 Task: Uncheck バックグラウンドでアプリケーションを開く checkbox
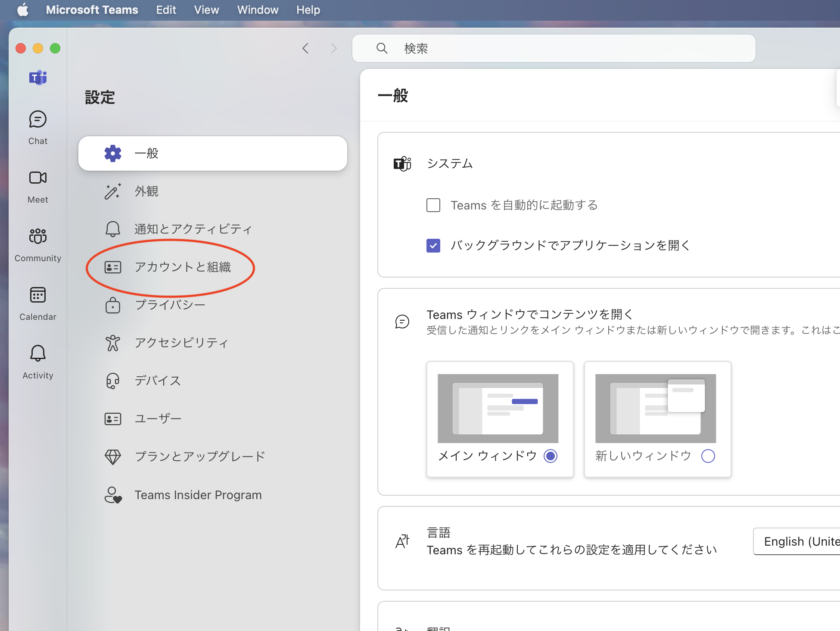(x=433, y=246)
